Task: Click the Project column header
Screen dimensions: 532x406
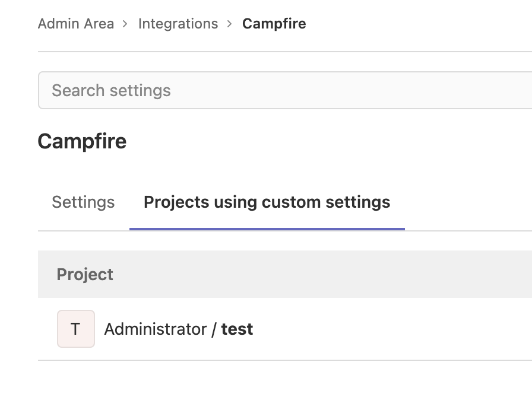Action: pyautogui.click(x=84, y=274)
